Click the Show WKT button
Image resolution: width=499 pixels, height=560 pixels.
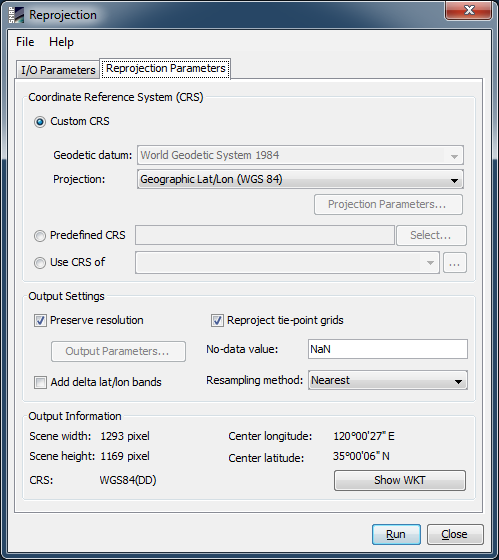point(400,480)
